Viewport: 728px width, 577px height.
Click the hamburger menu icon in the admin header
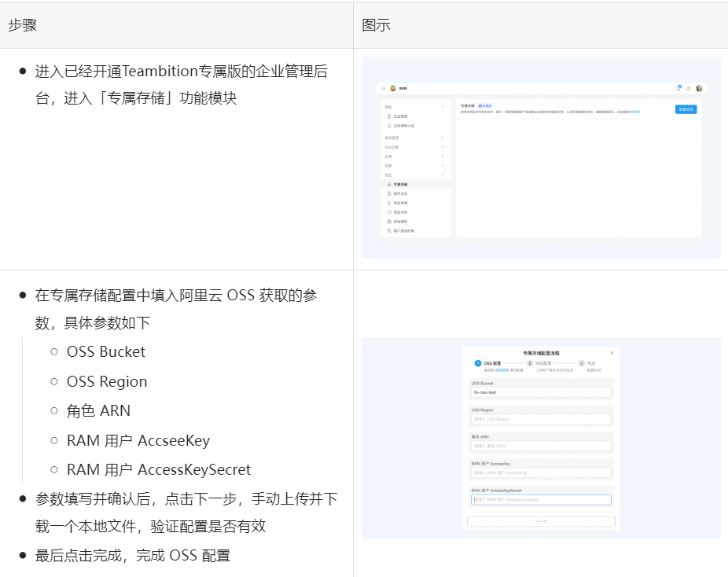pyautogui.click(x=383, y=89)
